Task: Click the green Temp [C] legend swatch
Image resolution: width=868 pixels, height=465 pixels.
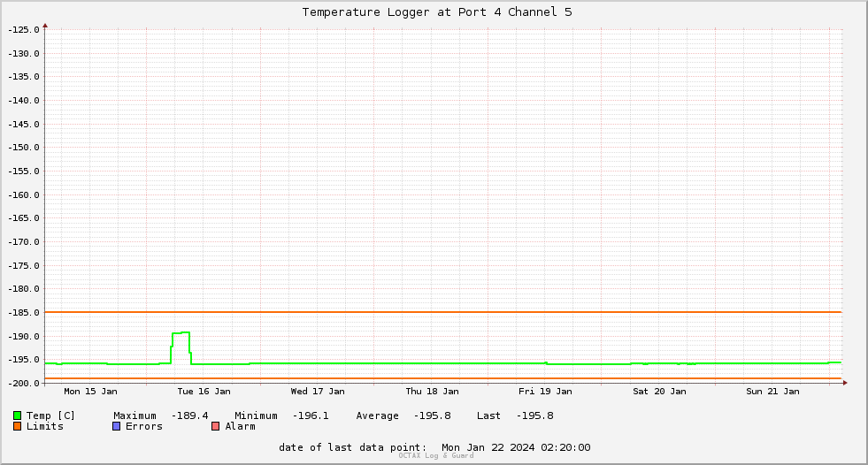Action: point(17,415)
